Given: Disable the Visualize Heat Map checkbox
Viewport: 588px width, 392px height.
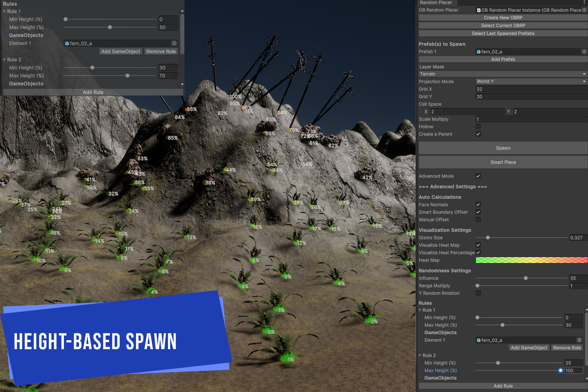Looking at the screenshot, I should click(478, 245).
